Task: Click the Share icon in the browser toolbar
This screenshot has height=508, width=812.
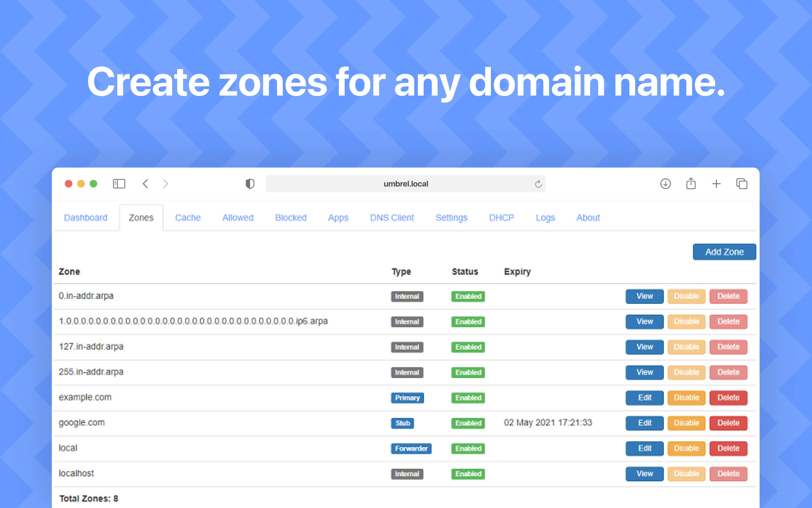Action: click(691, 184)
